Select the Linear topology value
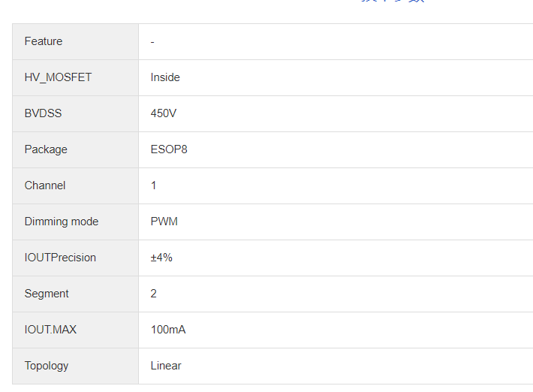 point(166,366)
